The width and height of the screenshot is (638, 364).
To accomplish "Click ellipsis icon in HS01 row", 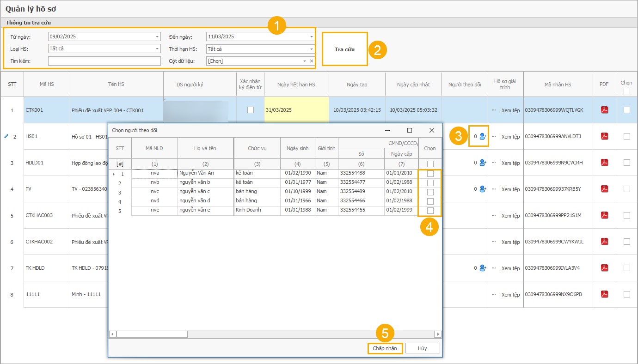I will point(494,137).
